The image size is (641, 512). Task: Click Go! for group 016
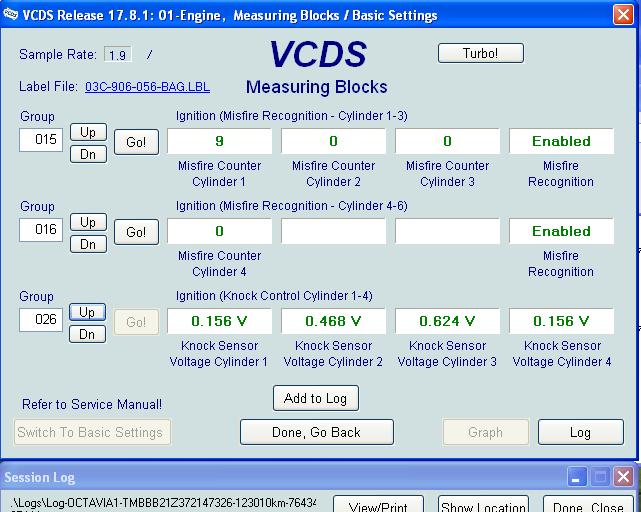coord(136,232)
